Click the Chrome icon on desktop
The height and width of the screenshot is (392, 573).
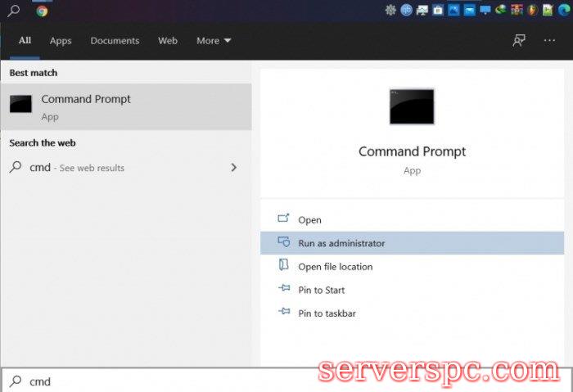coord(42,11)
